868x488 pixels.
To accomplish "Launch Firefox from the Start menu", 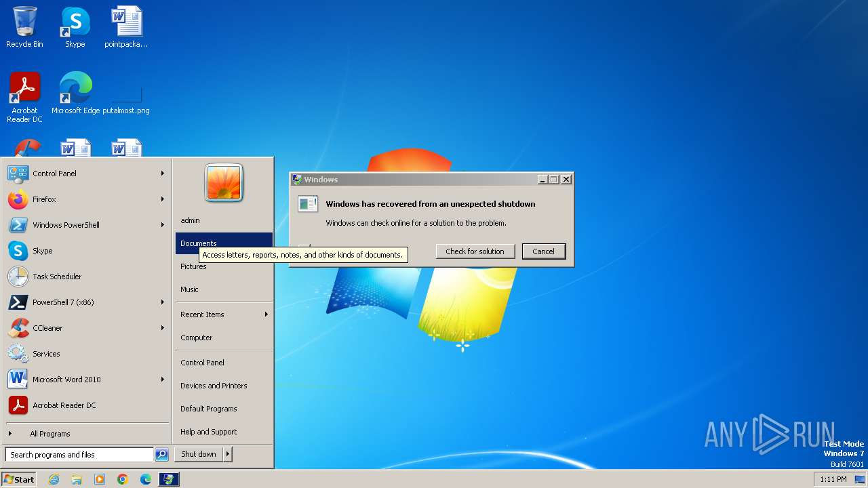I will (x=86, y=199).
